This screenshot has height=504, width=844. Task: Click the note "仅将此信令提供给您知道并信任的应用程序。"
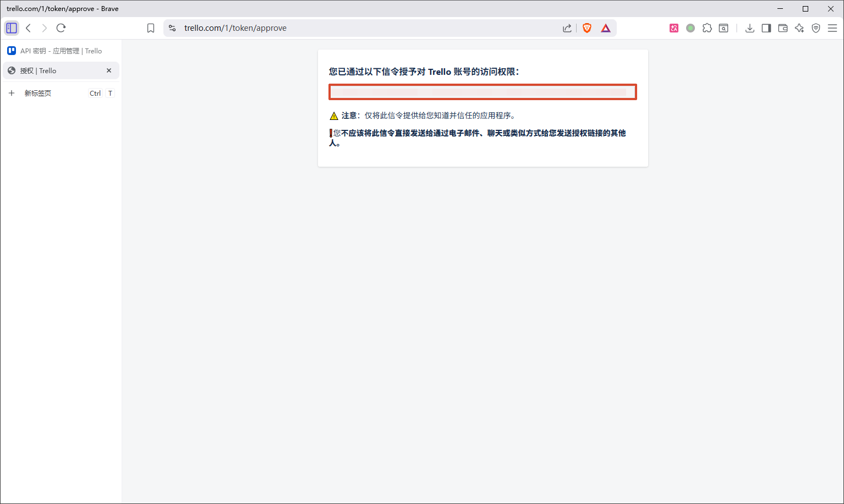coord(440,116)
